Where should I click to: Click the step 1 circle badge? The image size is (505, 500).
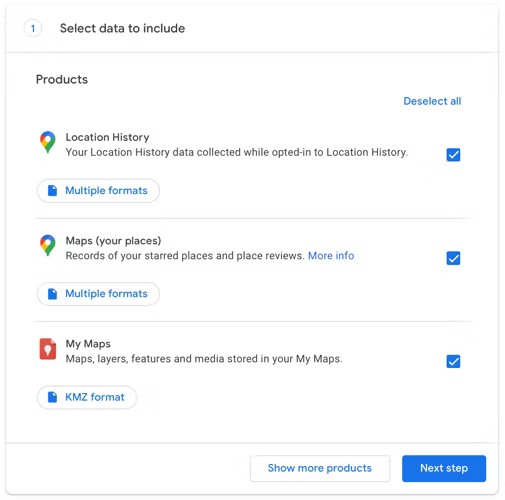pyautogui.click(x=33, y=28)
